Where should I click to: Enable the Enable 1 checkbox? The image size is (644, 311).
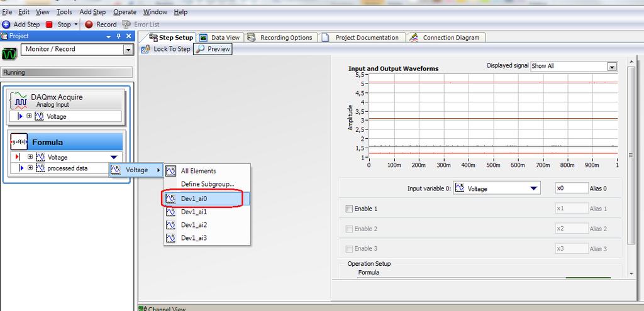[349, 209]
